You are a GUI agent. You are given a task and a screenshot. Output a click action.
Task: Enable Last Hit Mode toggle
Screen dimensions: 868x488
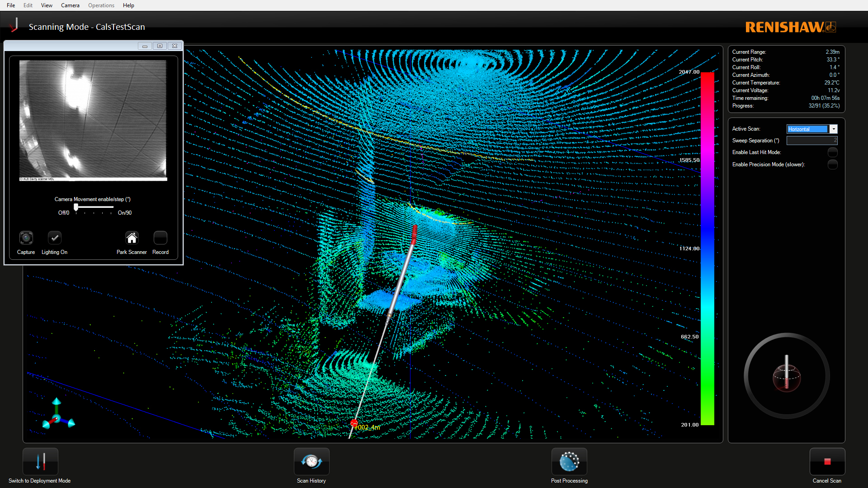pyautogui.click(x=832, y=152)
